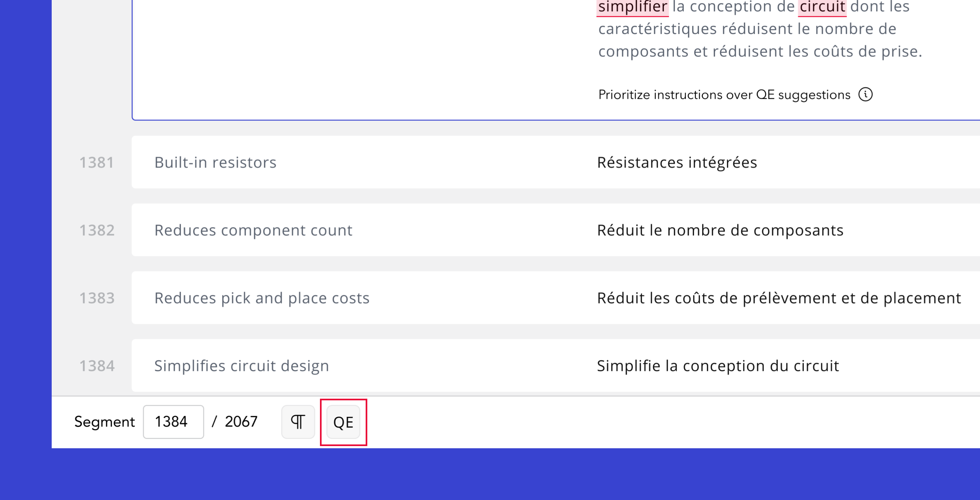Edit target 'Simplifie la conception du circuit'

(x=718, y=366)
